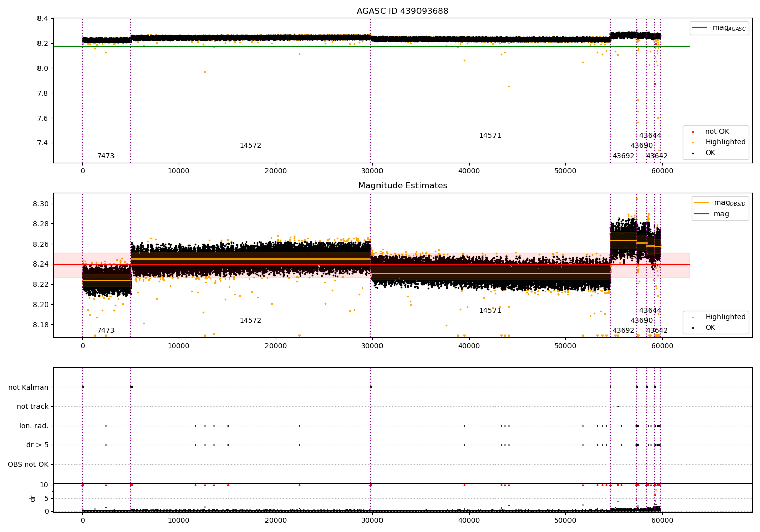The image size is (760, 532).
Task: Click observation label 43644 in Magnitude Estimates plot
Action: coord(650,311)
